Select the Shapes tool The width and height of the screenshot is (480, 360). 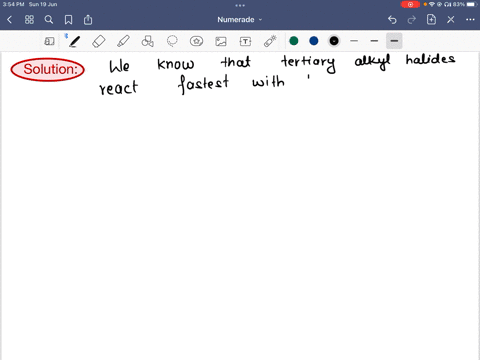(x=148, y=41)
